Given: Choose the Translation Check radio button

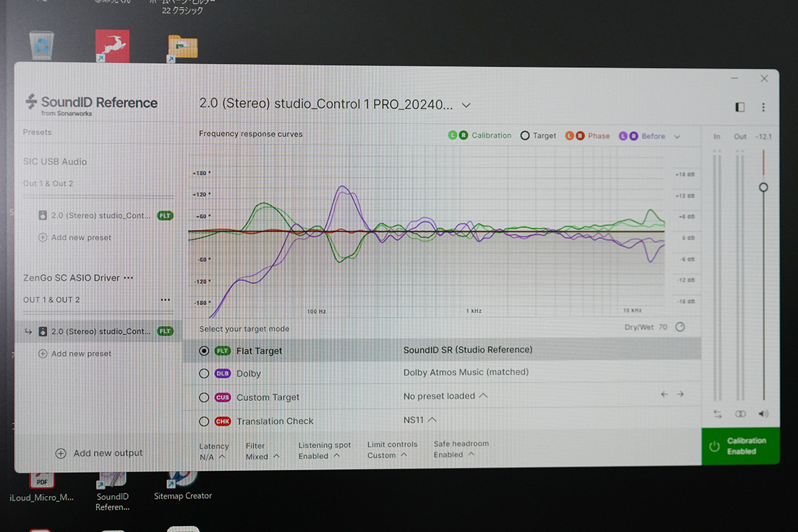Looking at the screenshot, I should click(x=204, y=421).
